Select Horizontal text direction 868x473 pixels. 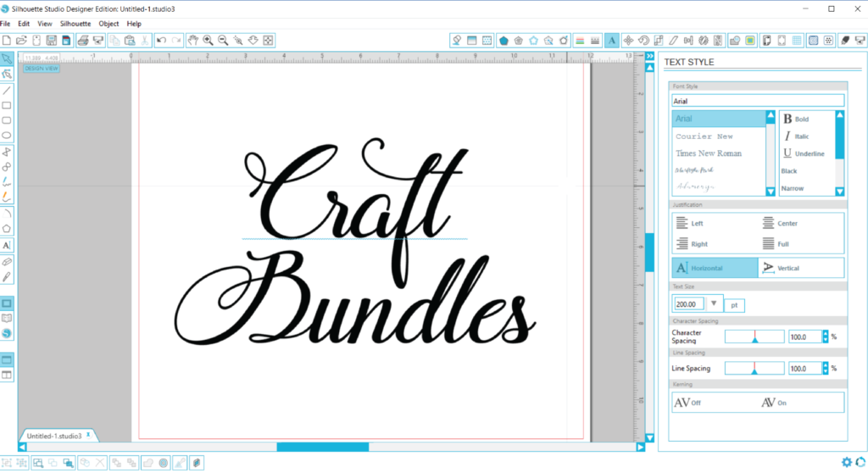(715, 268)
